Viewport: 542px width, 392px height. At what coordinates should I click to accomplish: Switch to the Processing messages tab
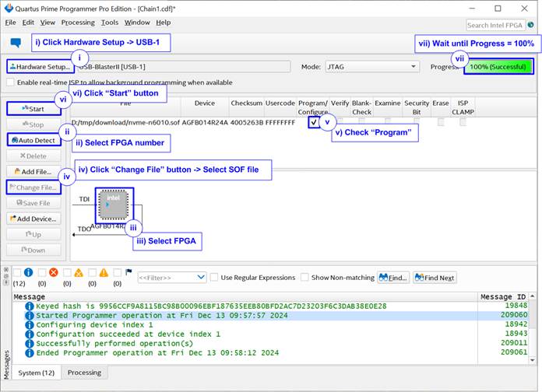[x=84, y=373]
